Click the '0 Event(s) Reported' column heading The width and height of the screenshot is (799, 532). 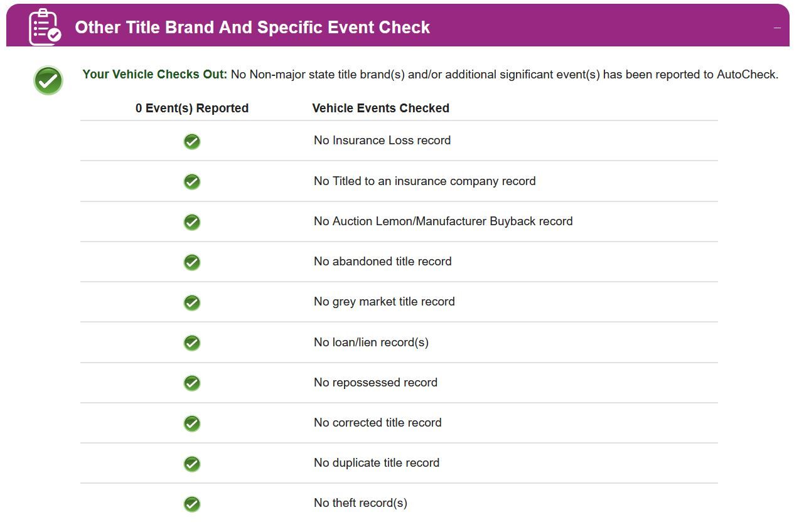coord(192,108)
